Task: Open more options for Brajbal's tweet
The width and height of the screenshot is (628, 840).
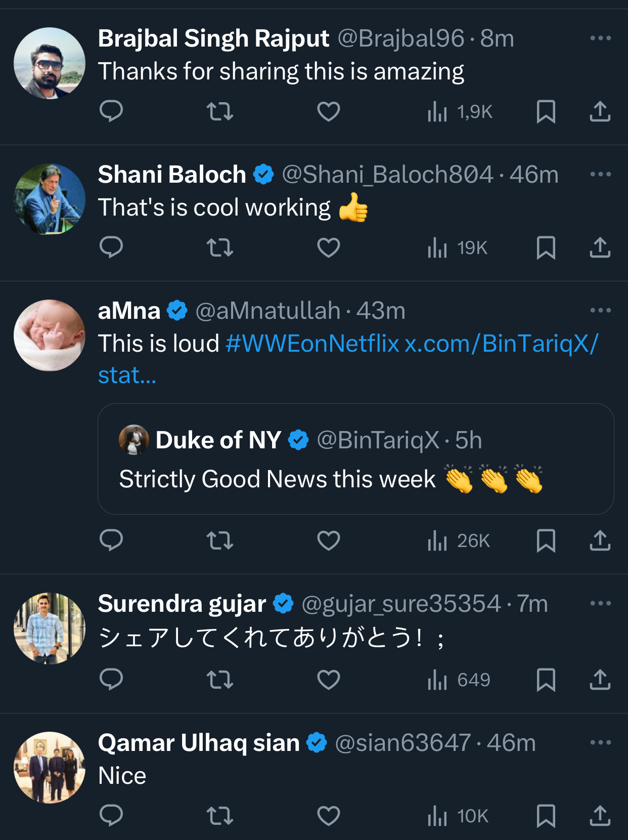Action: tap(600, 38)
